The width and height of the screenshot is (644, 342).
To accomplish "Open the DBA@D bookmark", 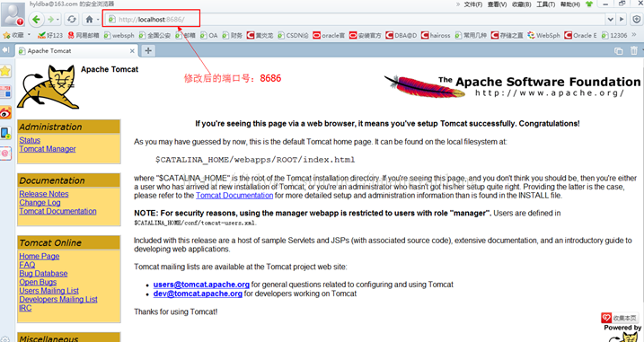I will click(401, 35).
